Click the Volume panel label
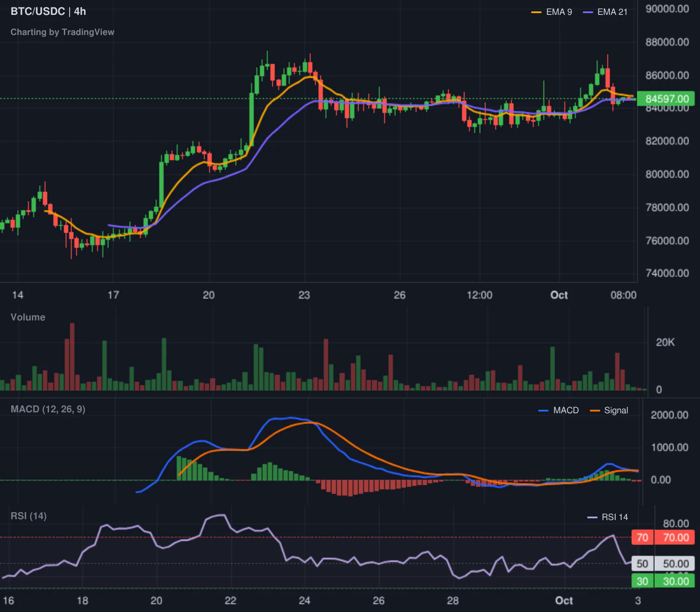This screenshot has width=700, height=612. click(x=28, y=317)
